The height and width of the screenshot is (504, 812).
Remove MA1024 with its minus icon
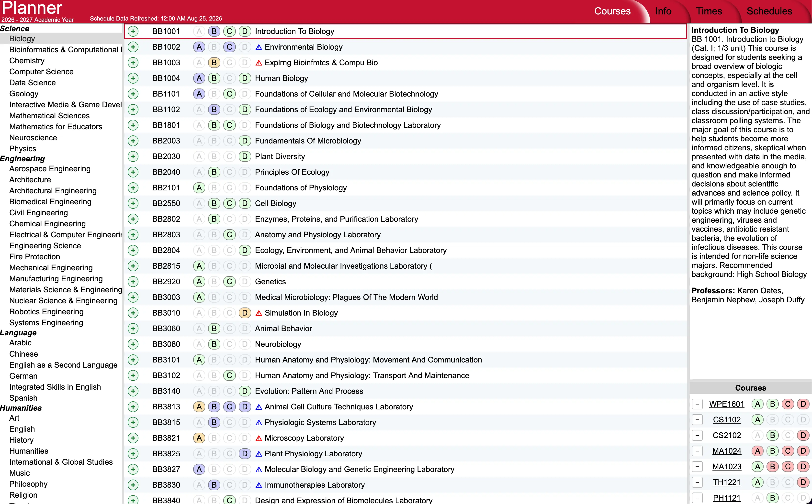point(697,451)
